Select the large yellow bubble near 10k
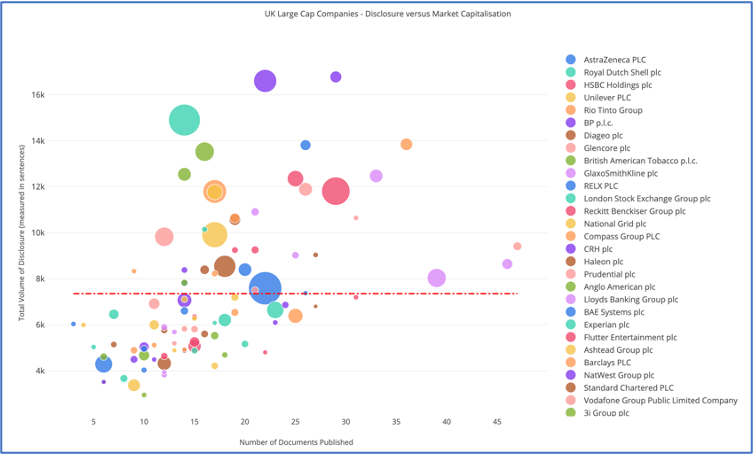 pyautogui.click(x=215, y=235)
